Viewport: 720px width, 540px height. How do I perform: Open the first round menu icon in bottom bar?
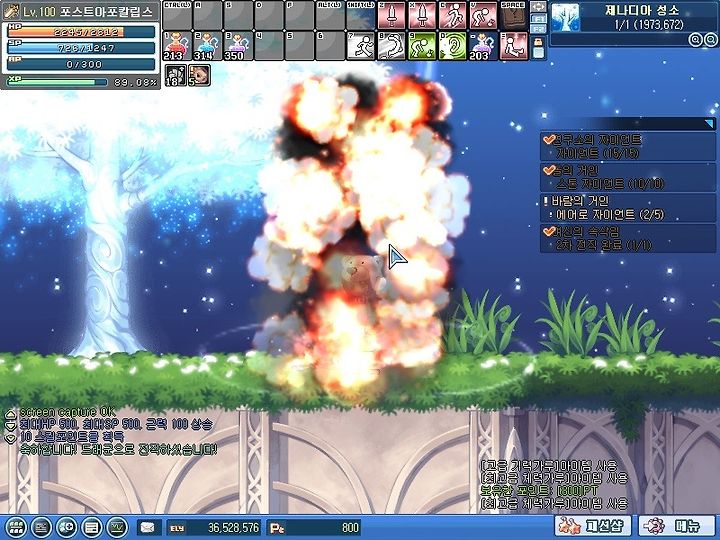coord(16,527)
